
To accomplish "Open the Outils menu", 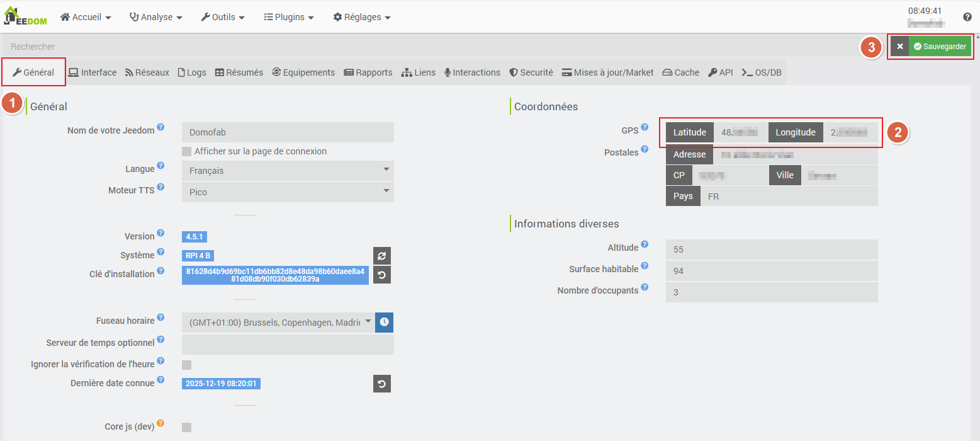I will point(223,17).
